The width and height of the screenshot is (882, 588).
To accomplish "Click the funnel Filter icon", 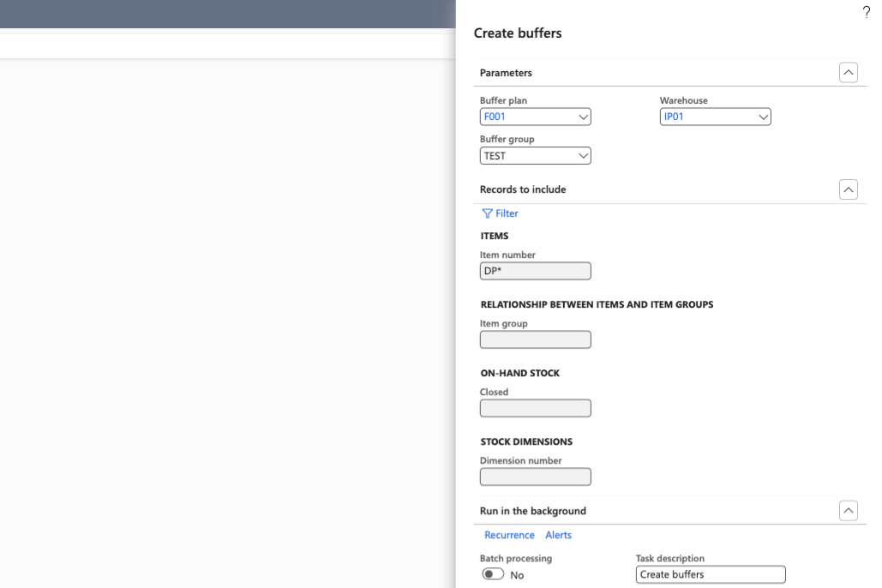I will click(487, 213).
